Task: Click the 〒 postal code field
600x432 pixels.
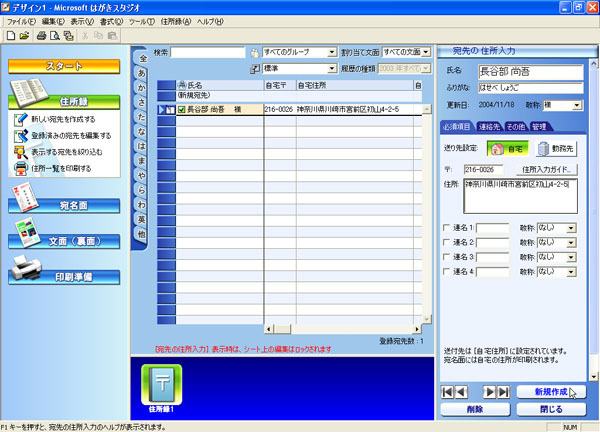Action: [483, 170]
